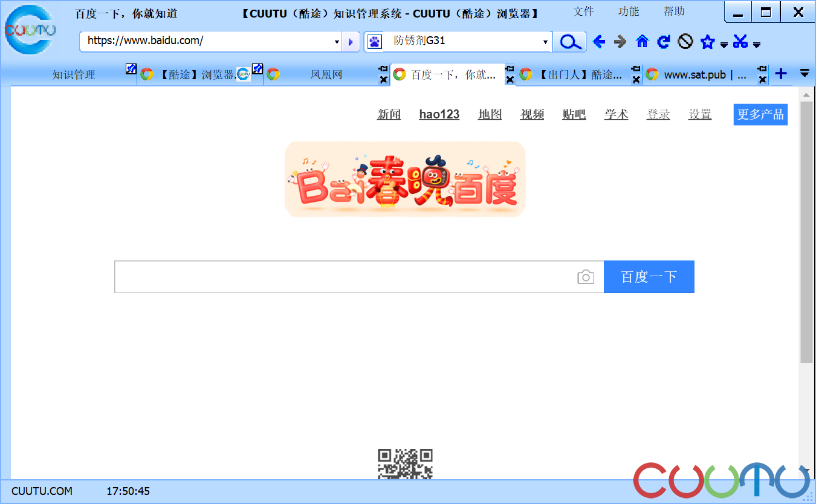Open the 贴吧 link
Viewport: 816px width, 504px height.
[x=574, y=114]
